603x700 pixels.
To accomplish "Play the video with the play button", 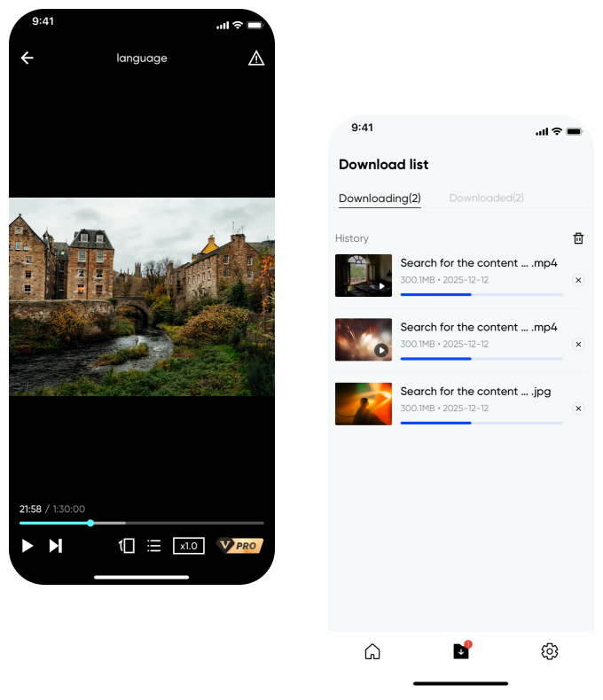I will pos(27,546).
